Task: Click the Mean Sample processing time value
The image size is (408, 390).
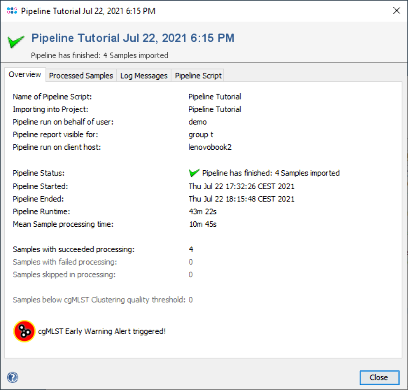Action: tap(203, 224)
